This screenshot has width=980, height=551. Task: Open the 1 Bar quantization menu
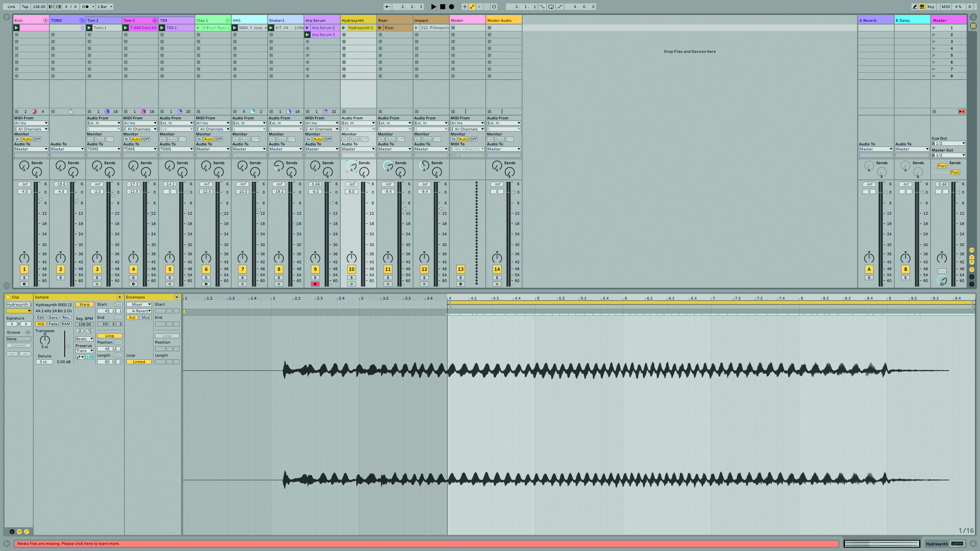click(x=105, y=7)
